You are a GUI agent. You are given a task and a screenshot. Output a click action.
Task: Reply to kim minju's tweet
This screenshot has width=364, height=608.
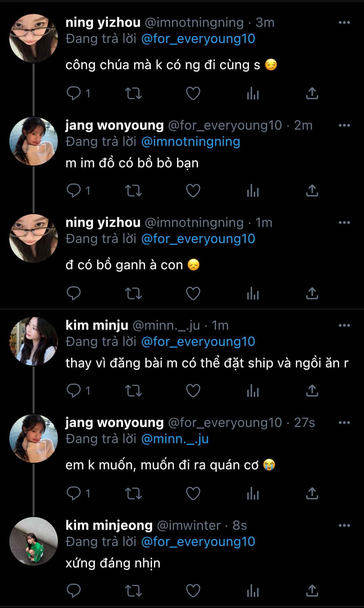tap(74, 390)
